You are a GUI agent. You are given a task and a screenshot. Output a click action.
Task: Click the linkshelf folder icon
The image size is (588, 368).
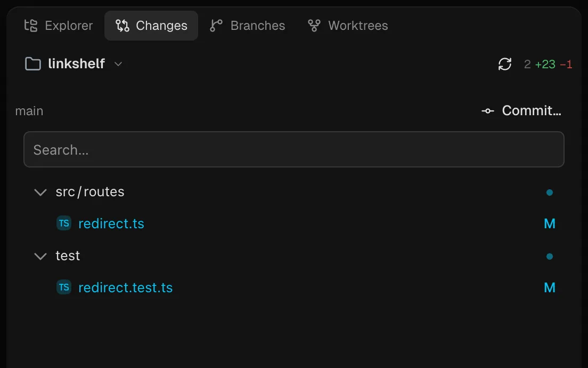pyautogui.click(x=33, y=64)
